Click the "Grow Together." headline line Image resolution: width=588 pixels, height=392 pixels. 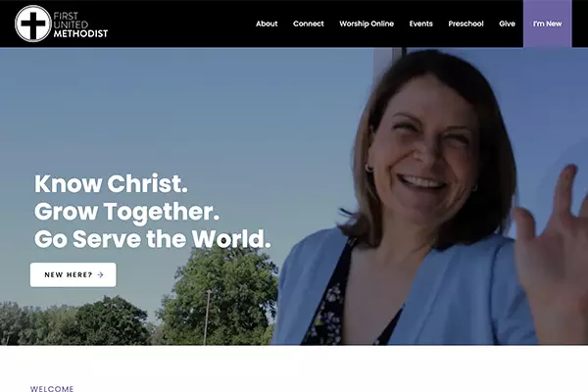[x=126, y=212]
